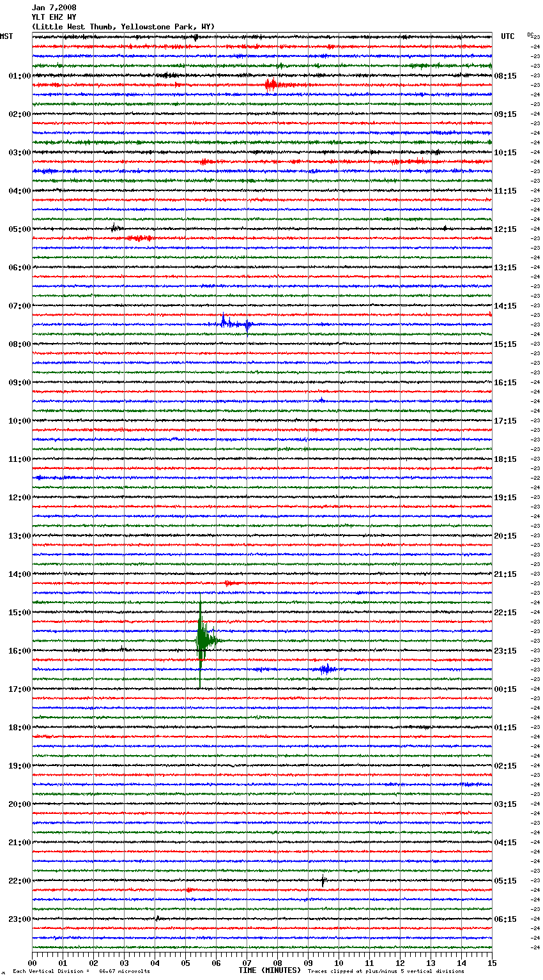Click the 14:15 UTC time label
Screen dimensions: 543x980
(x=505, y=306)
